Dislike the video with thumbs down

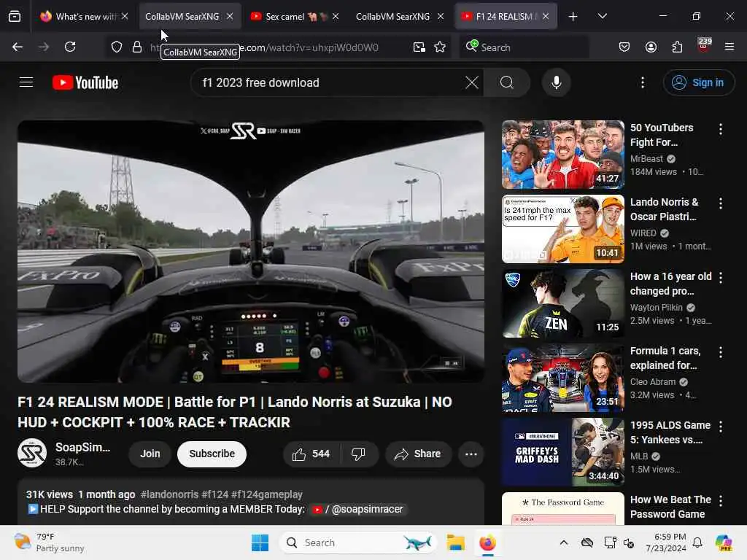pyautogui.click(x=359, y=454)
